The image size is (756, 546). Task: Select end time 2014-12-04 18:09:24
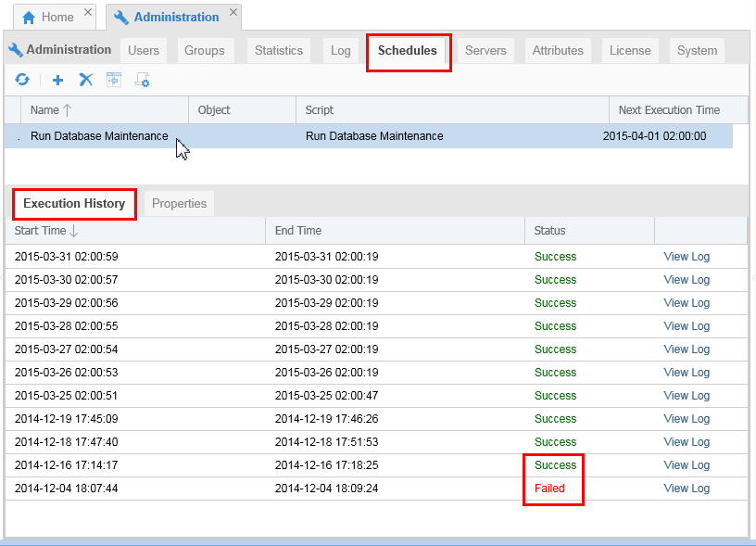tap(326, 489)
